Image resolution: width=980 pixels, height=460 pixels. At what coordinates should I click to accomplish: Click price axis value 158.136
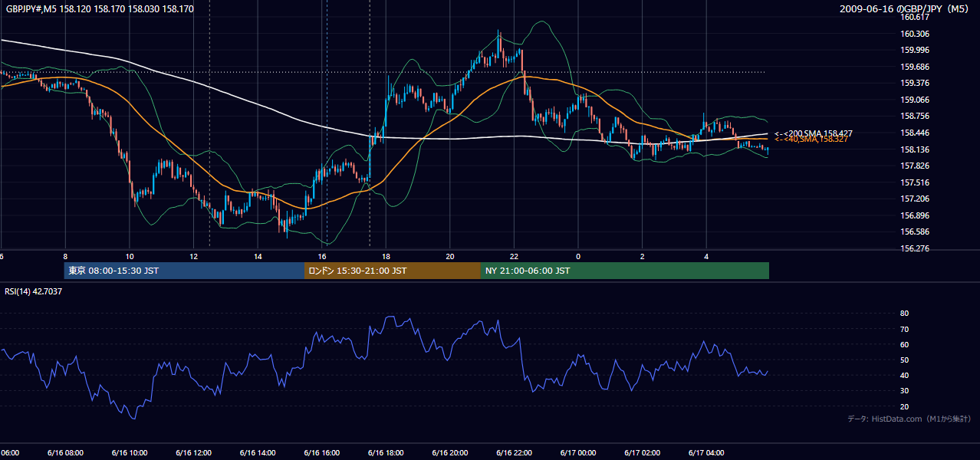tap(916, 149)
